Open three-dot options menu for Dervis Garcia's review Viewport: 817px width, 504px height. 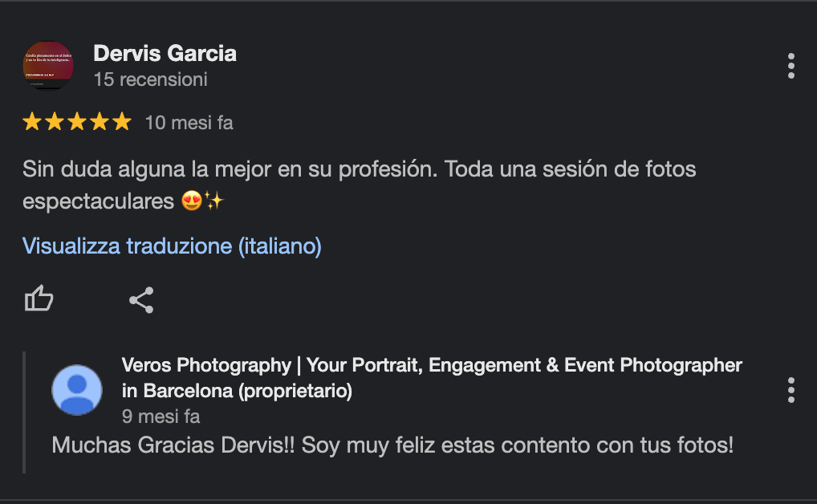pyautogui.click(x=791, y=66)
